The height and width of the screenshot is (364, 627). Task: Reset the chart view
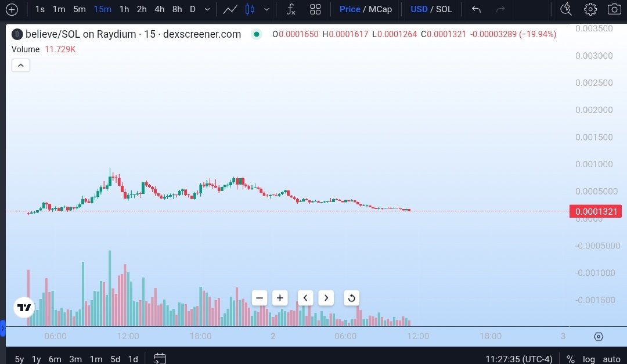tap(351, 298)
